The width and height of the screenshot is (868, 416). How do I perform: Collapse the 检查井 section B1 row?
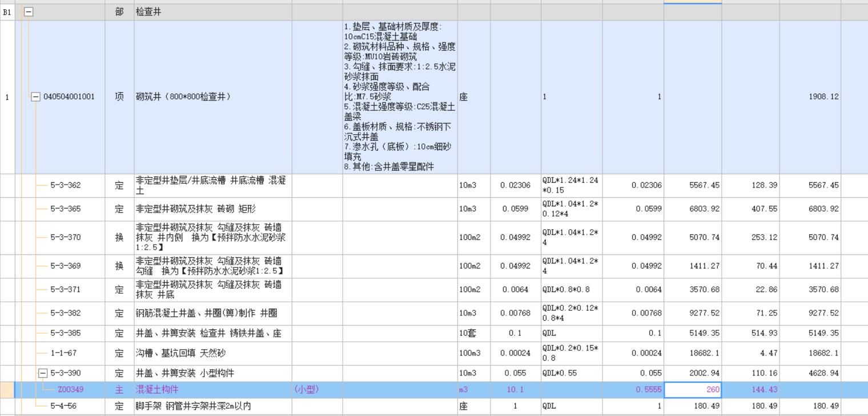pos(28,12)
